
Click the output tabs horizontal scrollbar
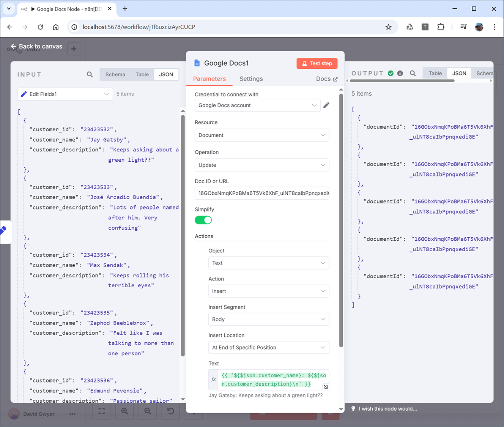(x=402, y=81)
